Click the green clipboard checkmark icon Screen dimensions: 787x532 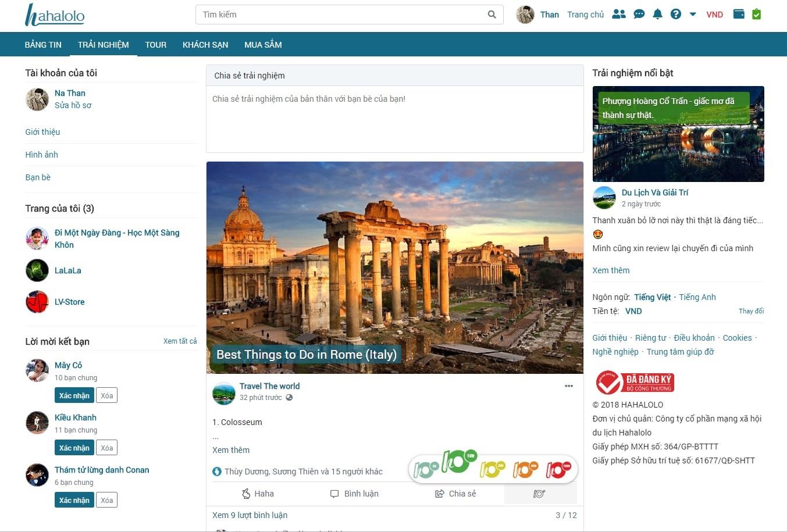756,15
